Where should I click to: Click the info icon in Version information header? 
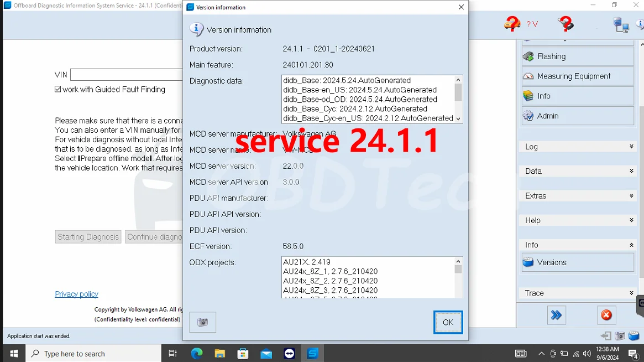pyautogui.click(x=196, y=30)
